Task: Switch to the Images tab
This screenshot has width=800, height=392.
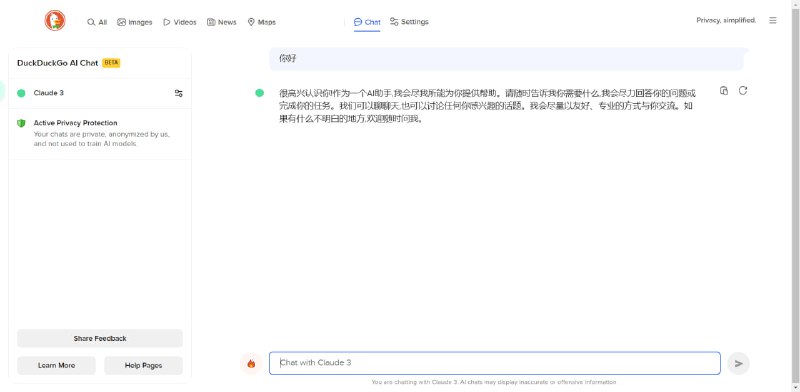Action: (135, 22)
